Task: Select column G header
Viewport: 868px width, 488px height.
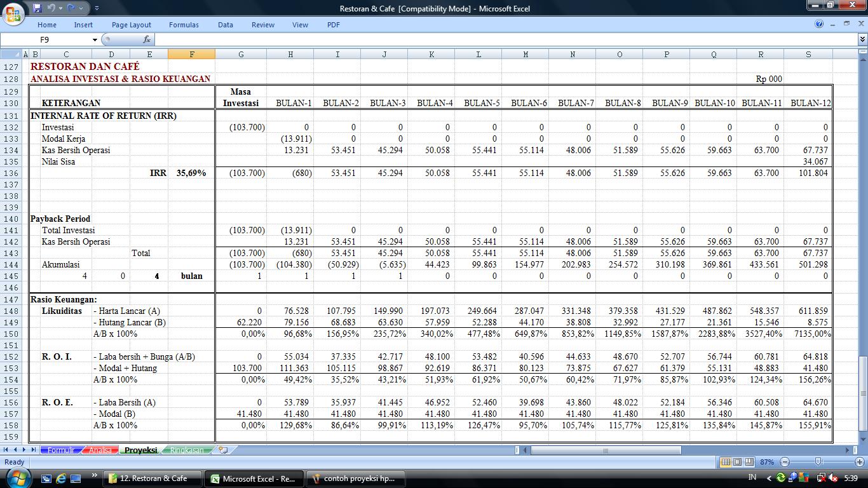Action: (241, 55)
